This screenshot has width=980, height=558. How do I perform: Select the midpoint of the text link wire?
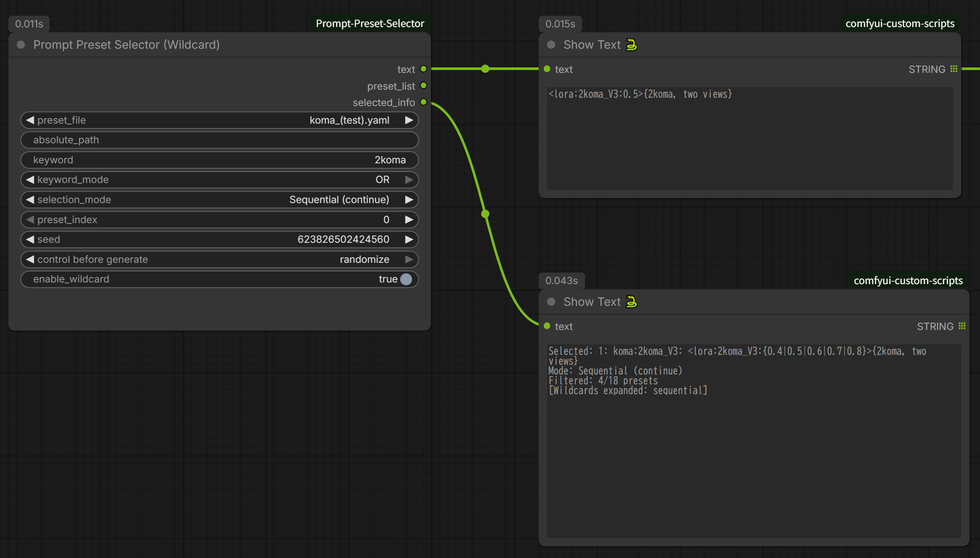click(x=485, y=69)
